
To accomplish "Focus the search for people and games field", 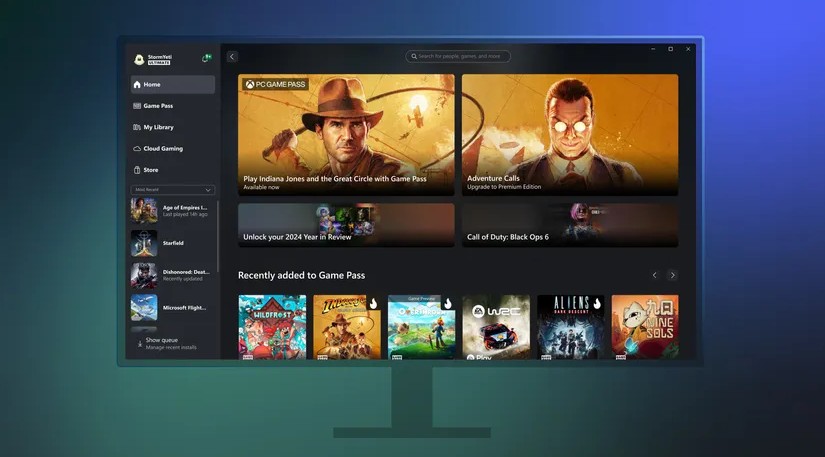I will (x=458, y=56).
